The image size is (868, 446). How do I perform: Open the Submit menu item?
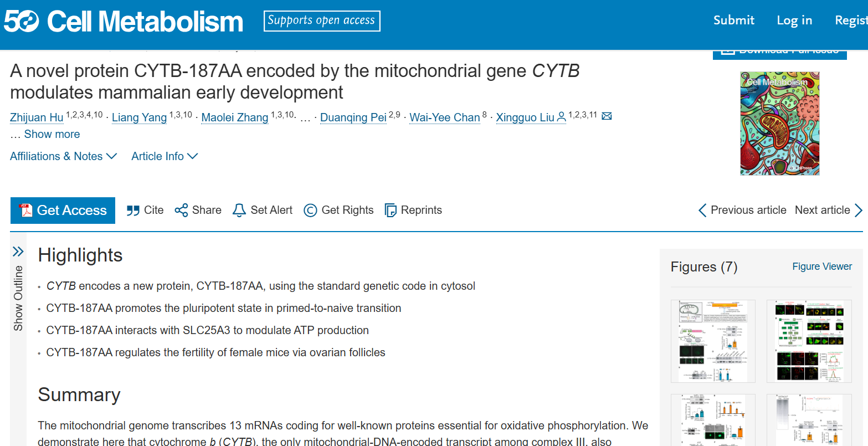pos(733,20)
